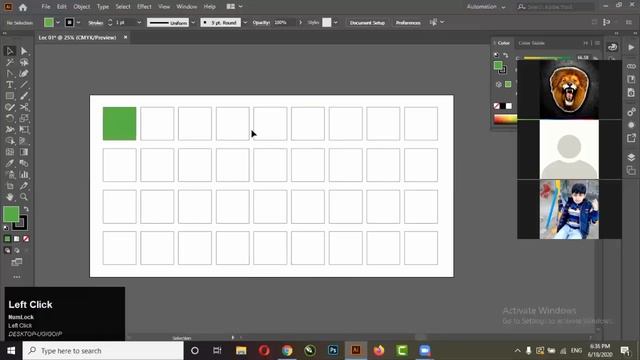The height and width of the screenshot is (360, 640).
Task: Open the Automation workspace switcher
Action: point(486,7)
